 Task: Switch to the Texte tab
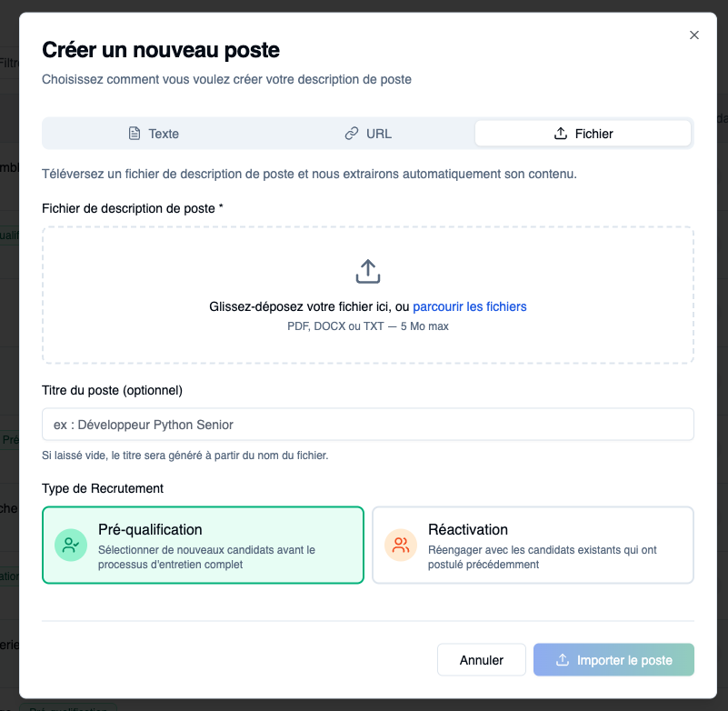pos(153,134)
